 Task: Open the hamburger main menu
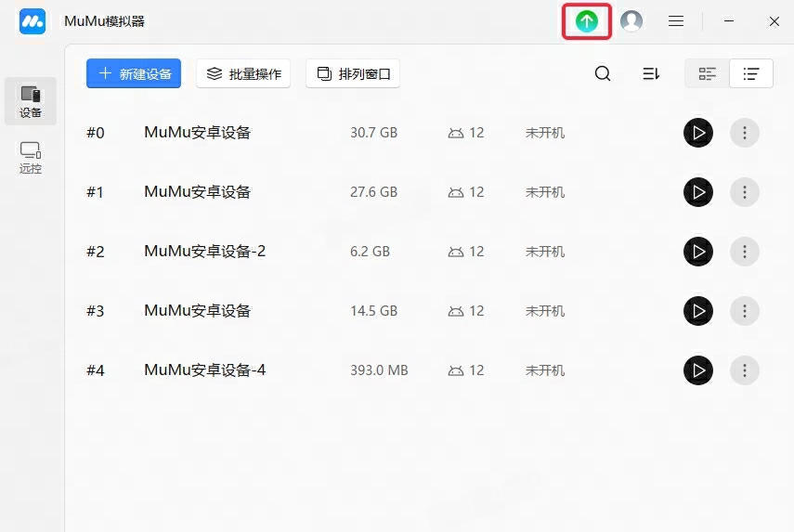point(676,21)
